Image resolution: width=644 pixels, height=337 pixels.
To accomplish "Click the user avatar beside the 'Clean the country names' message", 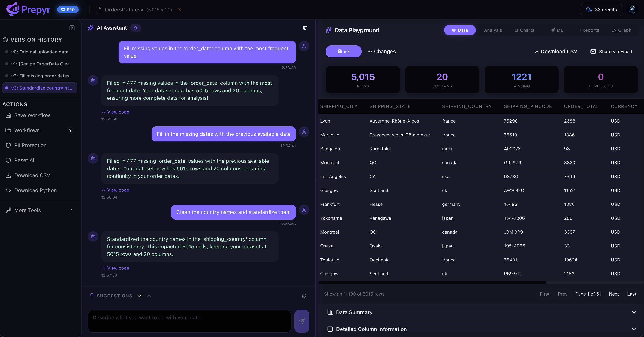I will click(x=304, y=210).
